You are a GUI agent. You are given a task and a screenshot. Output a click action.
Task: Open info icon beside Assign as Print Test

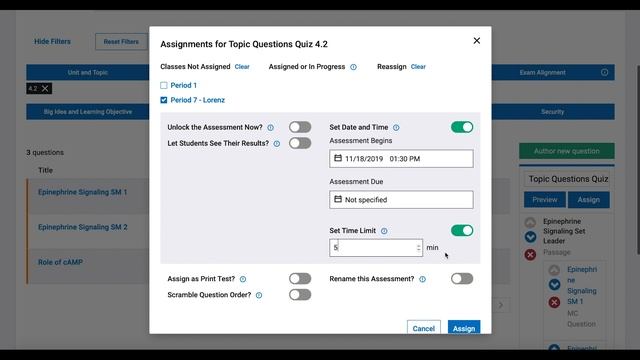pyautogui.click(x=243, y=279)
